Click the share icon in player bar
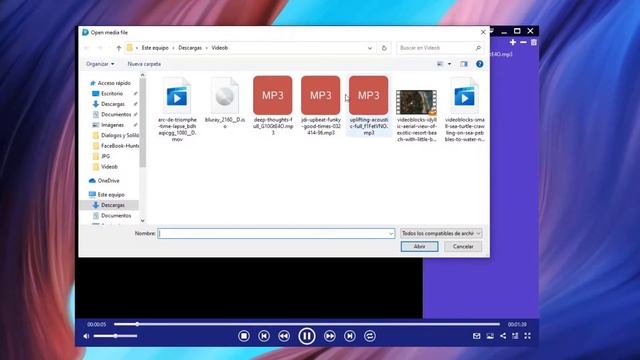This screenshot has height=360, width=640. pos(503,336)
